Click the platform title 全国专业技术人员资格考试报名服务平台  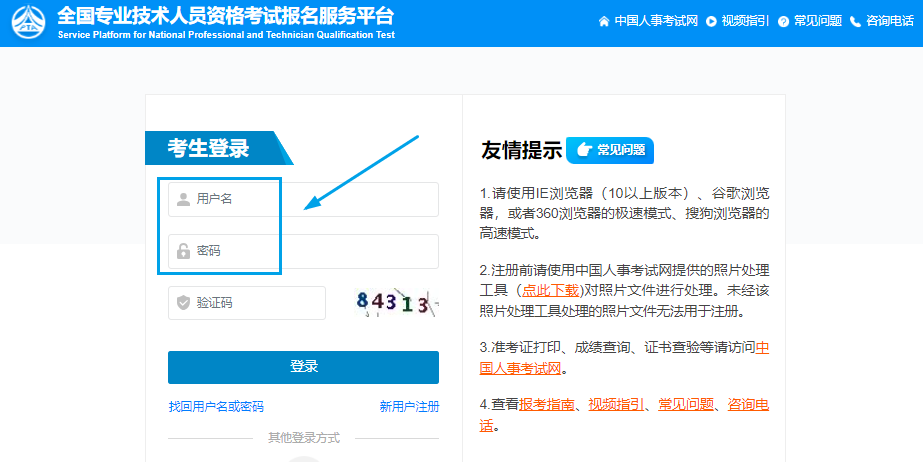point(225,16)
